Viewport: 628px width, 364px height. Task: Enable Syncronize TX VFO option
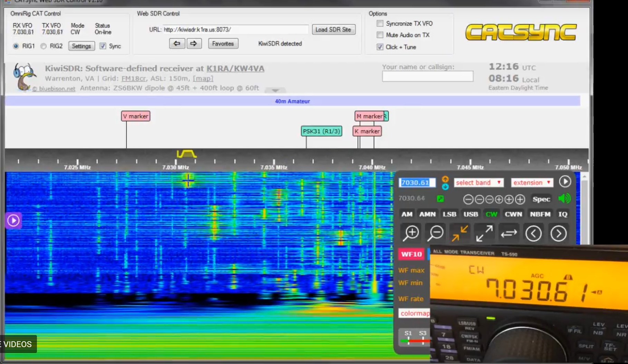380,23
